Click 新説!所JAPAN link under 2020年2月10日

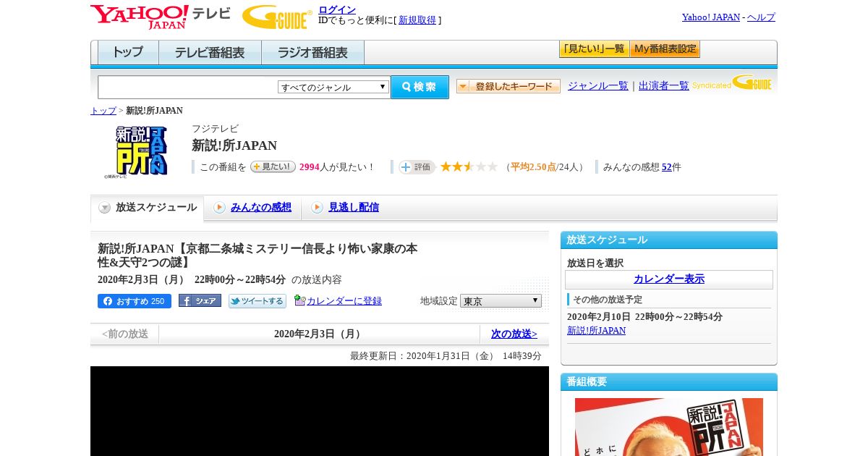point(596,331)
